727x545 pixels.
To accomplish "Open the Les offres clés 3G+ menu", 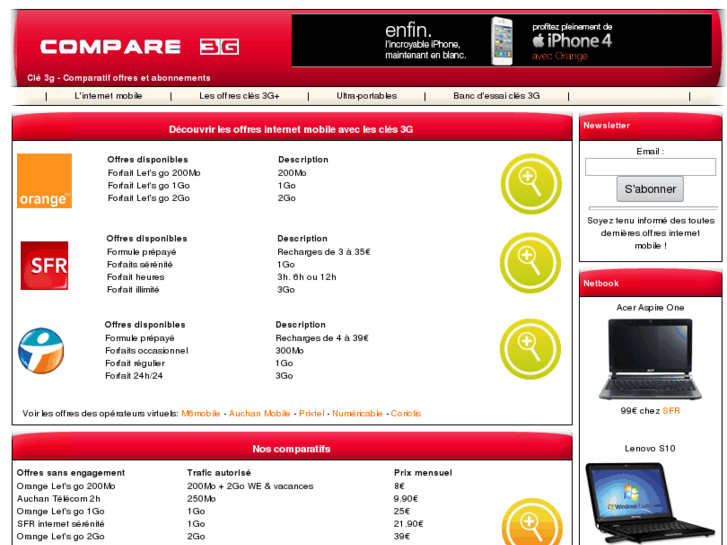I will click(239, 96).
